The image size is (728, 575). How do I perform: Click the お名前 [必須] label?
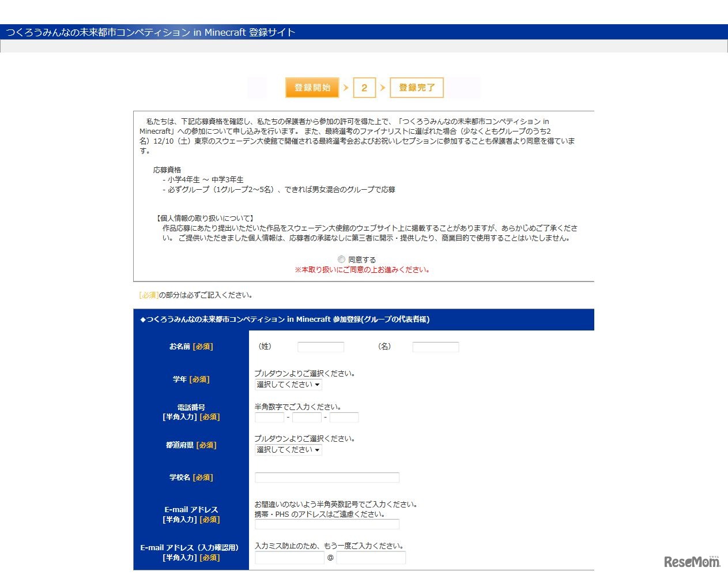(191, 347)
